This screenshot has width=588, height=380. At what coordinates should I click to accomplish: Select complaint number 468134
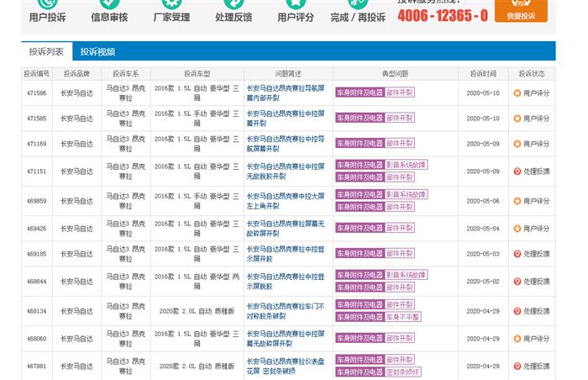37,311
